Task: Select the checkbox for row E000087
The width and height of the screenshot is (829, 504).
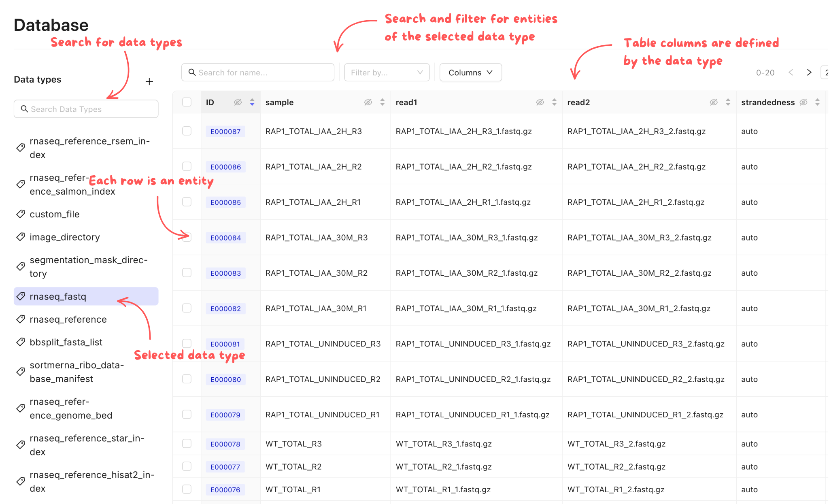Action: pos(187,131)
